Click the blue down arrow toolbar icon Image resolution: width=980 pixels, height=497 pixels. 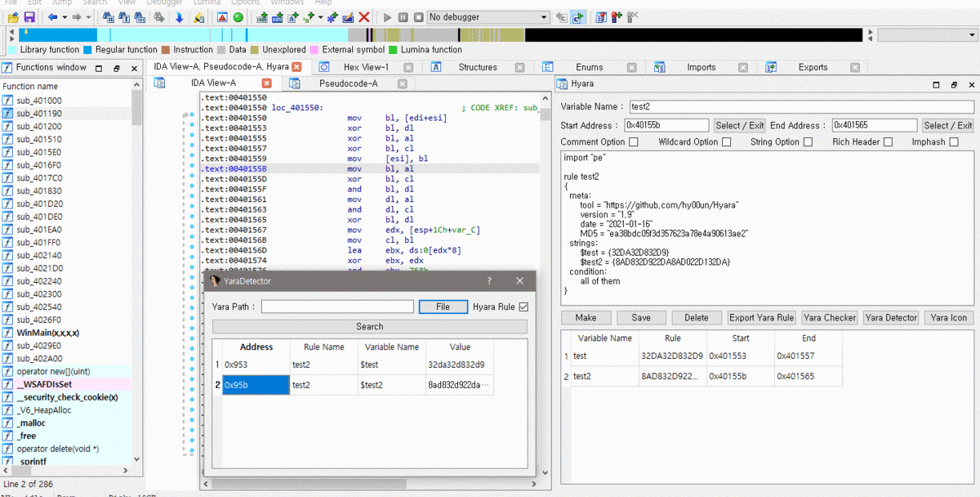point(179,17)
